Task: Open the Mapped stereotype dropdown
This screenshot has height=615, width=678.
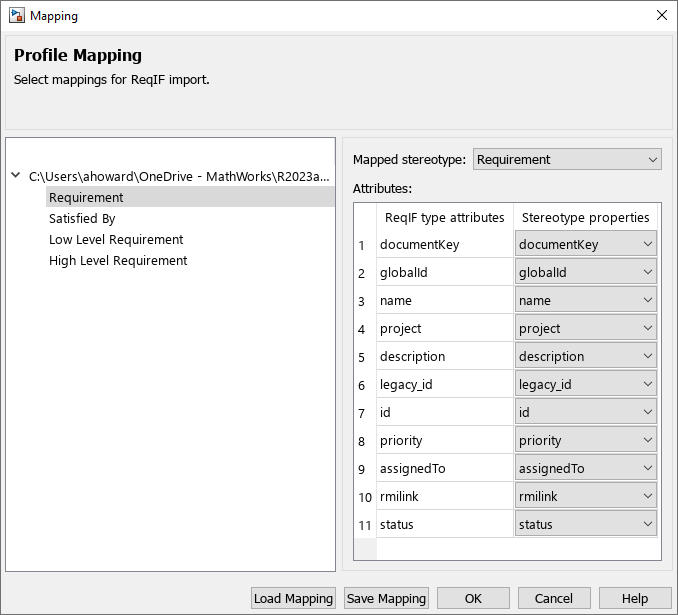Action: click(567, 160)
